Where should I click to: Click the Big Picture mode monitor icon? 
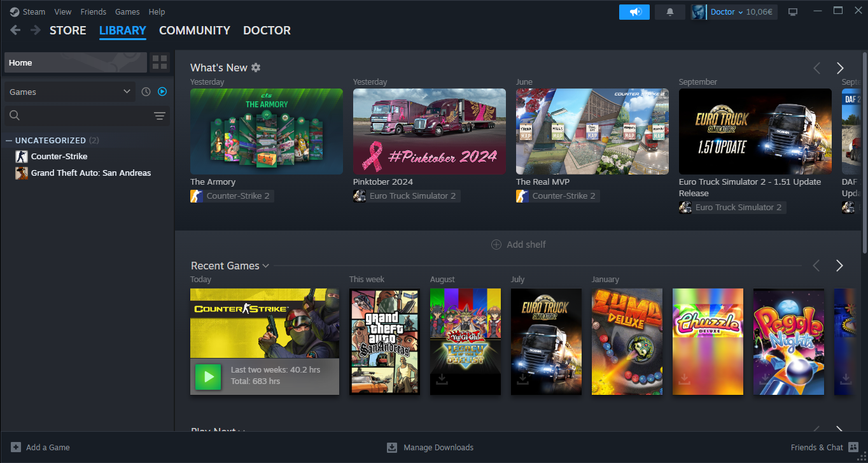click(793, 12)
